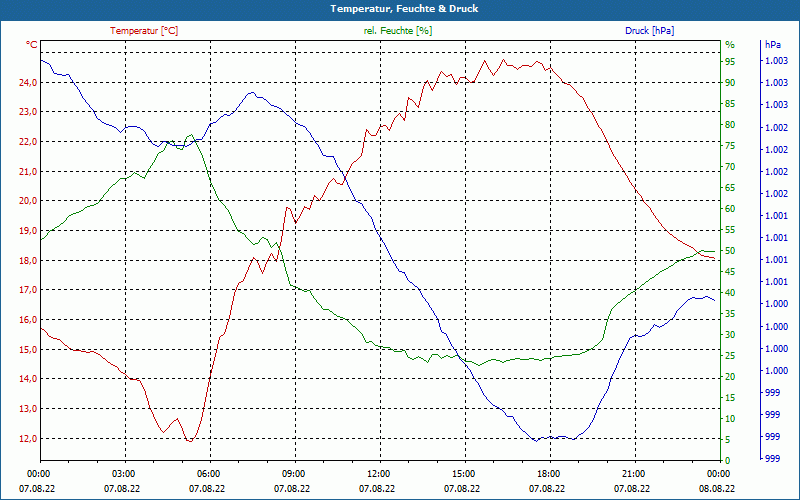This screenshot has width=800, height=500.
Task: Click the green '10' humidity axis value
Action: coord(730,419)
